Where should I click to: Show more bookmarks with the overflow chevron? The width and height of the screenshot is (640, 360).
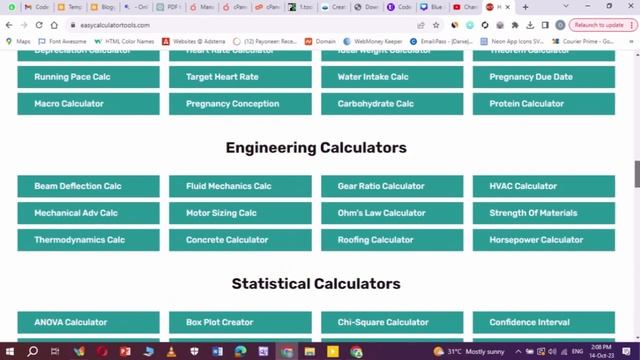pos(631,41)
